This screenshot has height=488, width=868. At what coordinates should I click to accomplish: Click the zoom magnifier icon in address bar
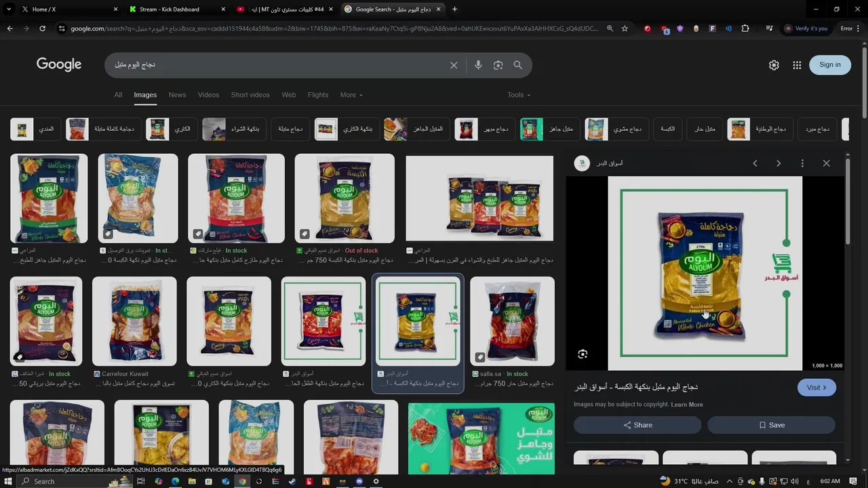[x=610, y=28]
